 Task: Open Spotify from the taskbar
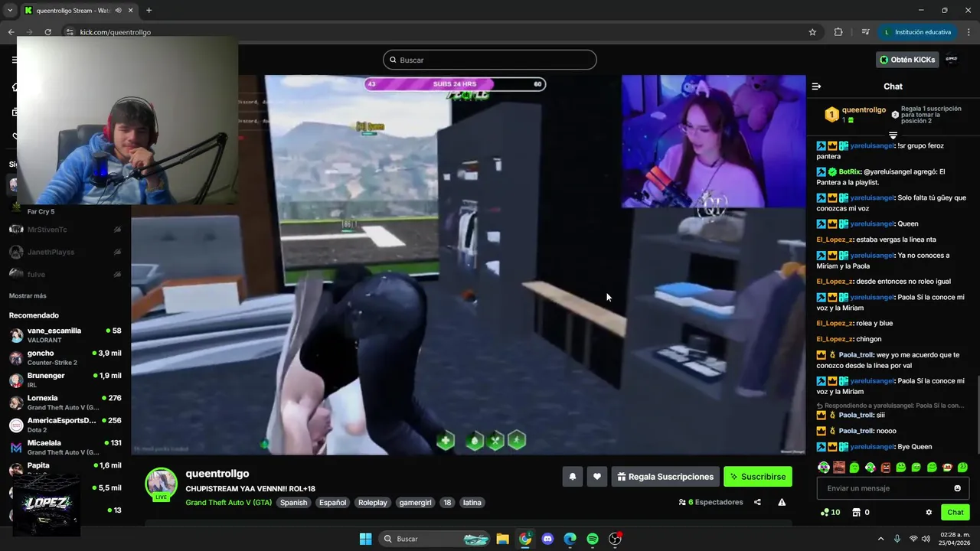click(593, 539)
